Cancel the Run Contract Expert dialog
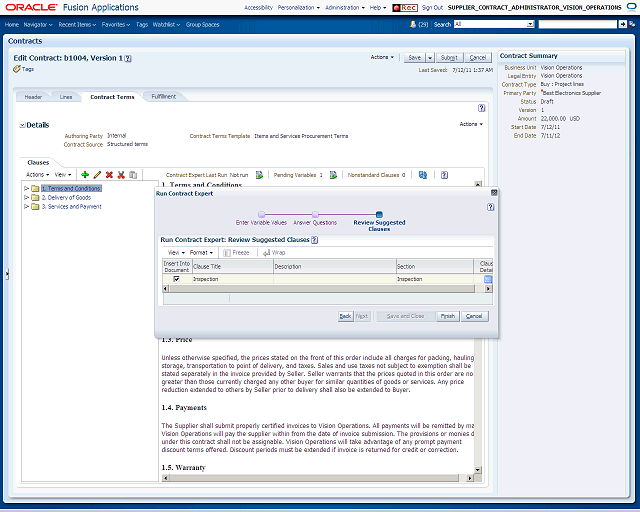Image resolution: width=640 pixels, height=512 pixels. [474, 316]
